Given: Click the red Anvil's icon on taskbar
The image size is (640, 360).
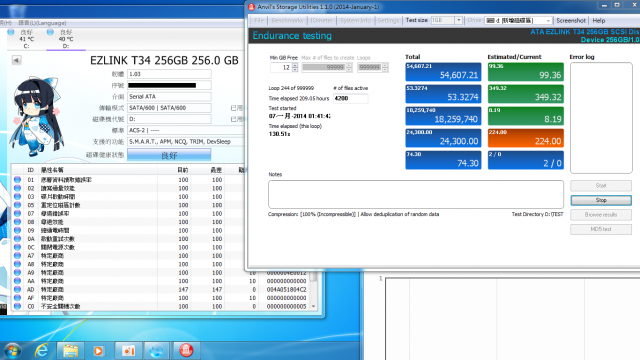Looking at the screenshot, I should pyautogui.click(x=186, y=351).
